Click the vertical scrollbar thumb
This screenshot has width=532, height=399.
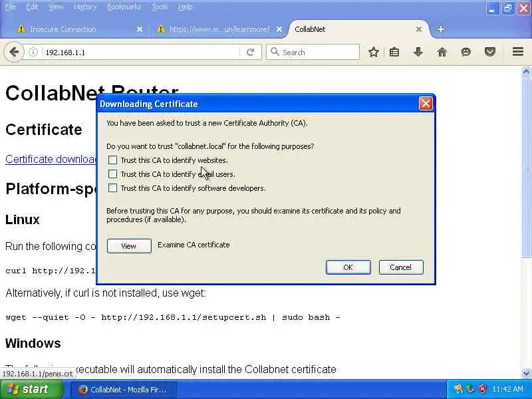[x=526, y=168]
